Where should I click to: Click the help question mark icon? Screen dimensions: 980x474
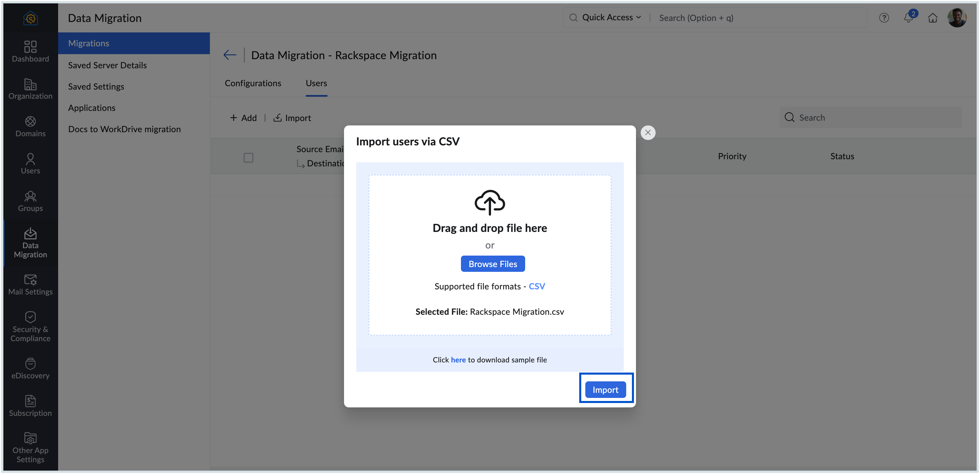pos(884,18)
